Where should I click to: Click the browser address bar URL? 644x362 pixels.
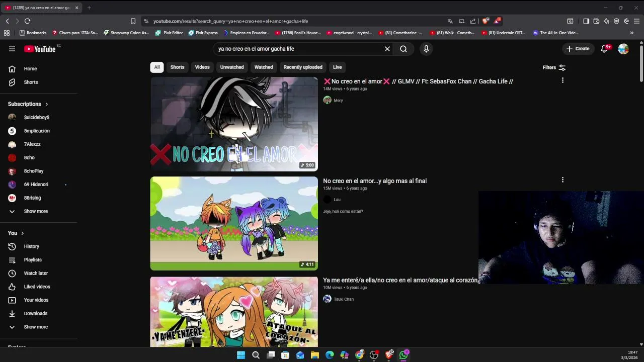point(230,21)
